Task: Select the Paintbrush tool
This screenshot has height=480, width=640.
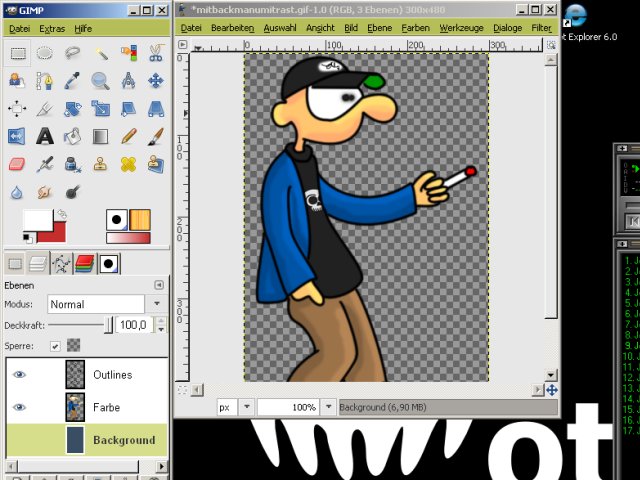Action: (x=156, y=136)
